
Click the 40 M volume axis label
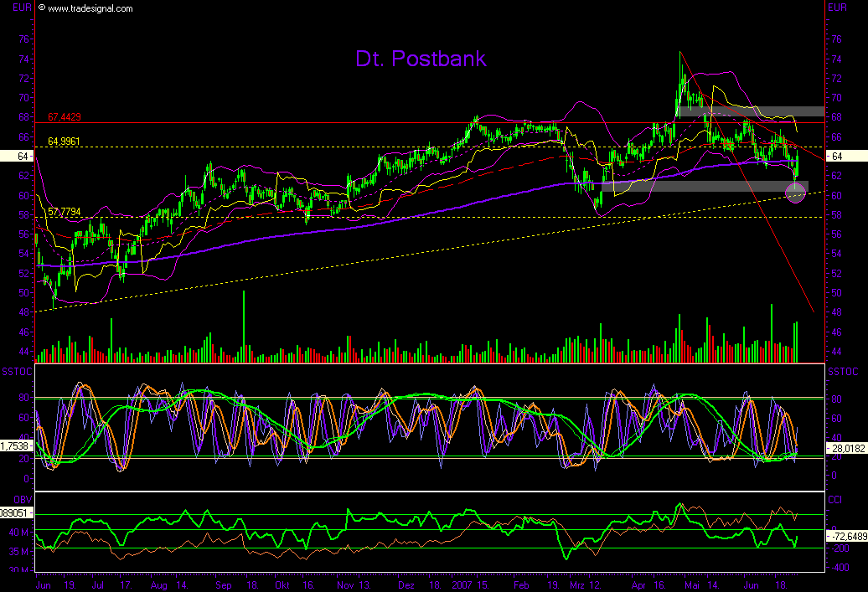tap(17, 531)
